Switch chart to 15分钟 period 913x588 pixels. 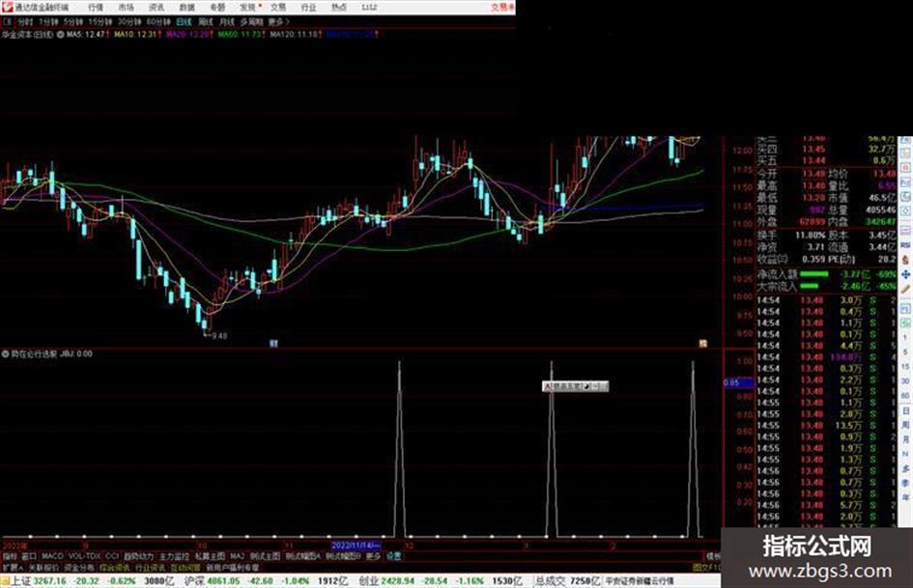pyautogui.click(x=100, y=22)
